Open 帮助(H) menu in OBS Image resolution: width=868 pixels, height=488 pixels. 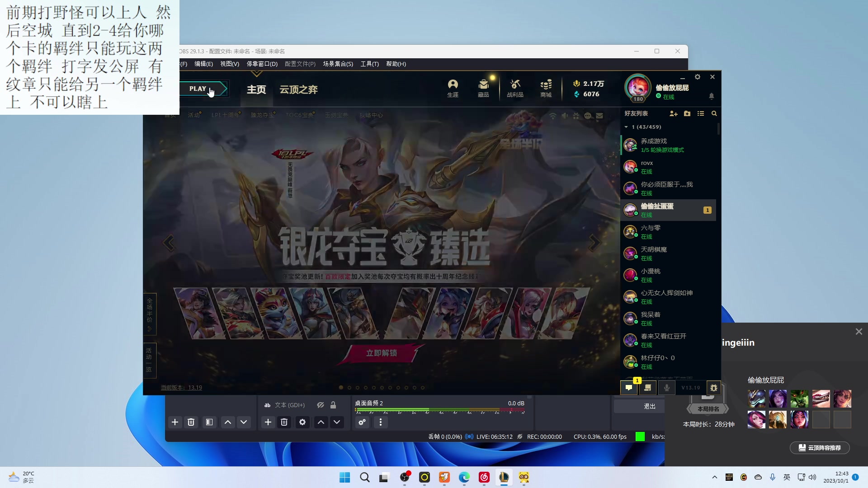[x=396, y=64]
